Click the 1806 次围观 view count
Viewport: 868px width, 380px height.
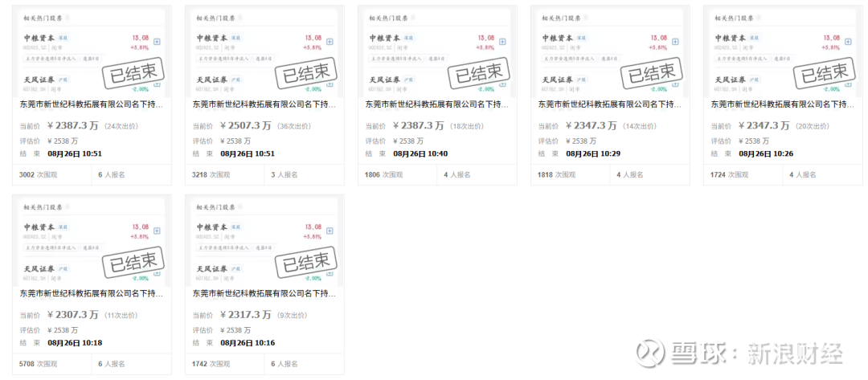383,175
